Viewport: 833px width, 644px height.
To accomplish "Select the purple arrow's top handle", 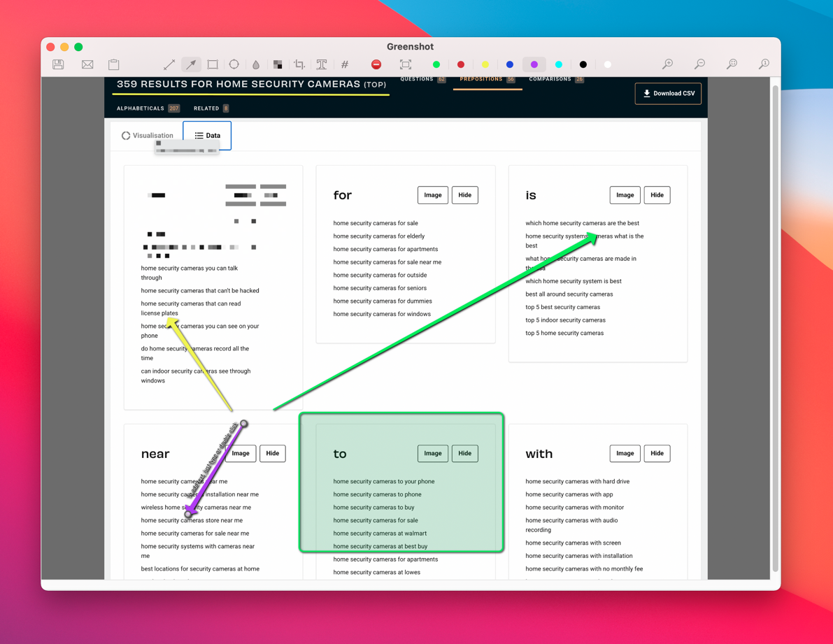I will [244, 424].
